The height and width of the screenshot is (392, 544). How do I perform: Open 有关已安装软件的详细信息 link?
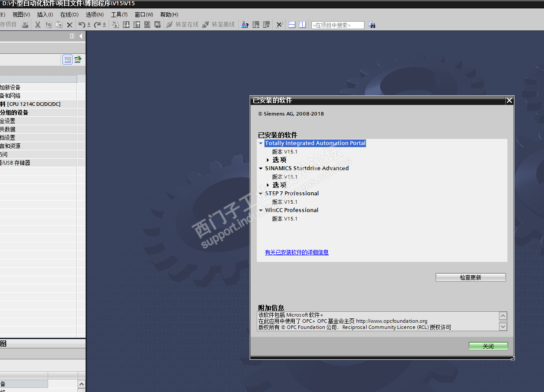tap(296, 252)
